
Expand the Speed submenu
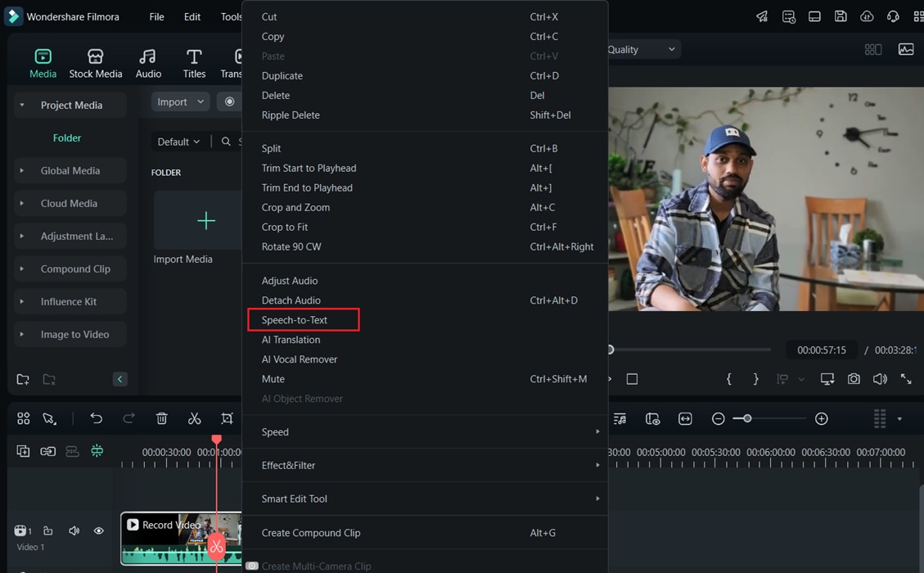tap(425, 431)
